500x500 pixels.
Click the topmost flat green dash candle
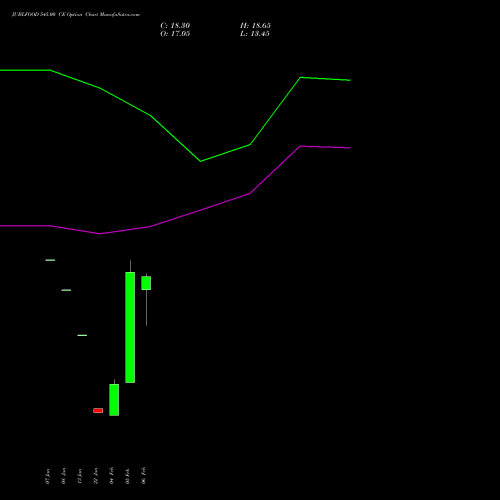tap(50, 260)
